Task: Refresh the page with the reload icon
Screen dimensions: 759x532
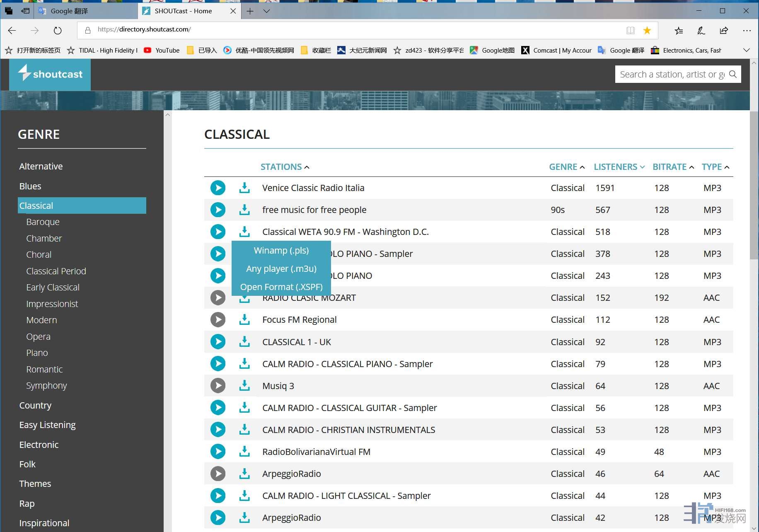Action: click(58, 30)
